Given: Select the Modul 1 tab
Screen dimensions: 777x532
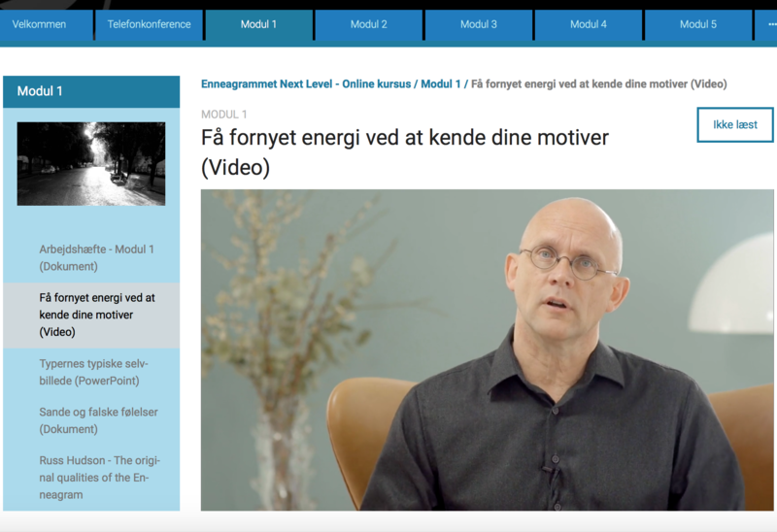Looking at the screenshot, I should (x=258, y=24).
